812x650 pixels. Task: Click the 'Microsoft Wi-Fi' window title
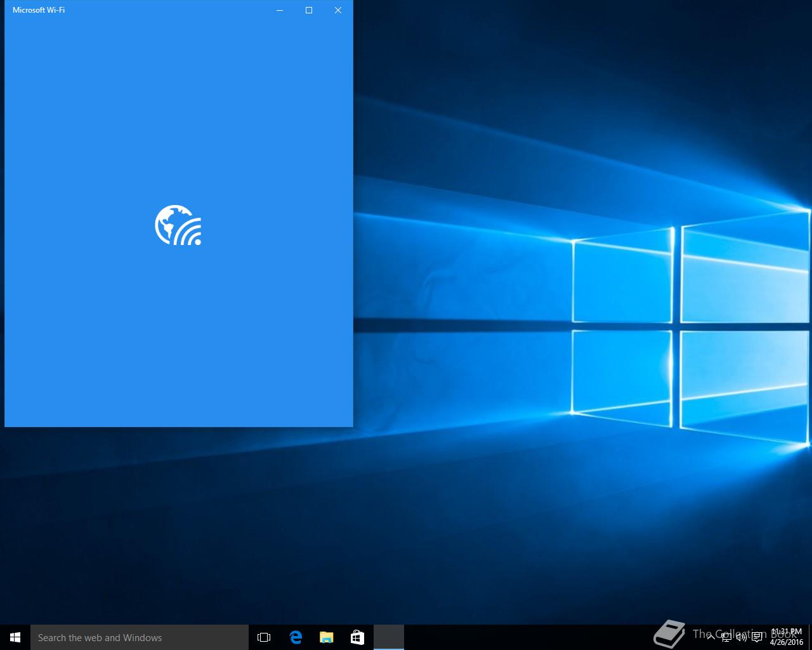click(39, 10)
